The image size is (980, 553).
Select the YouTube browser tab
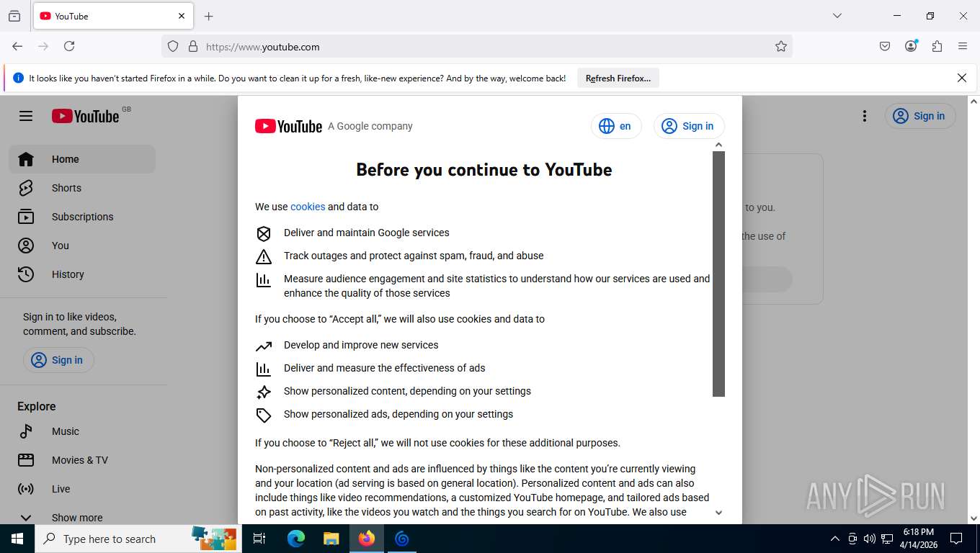pos(113,16)
